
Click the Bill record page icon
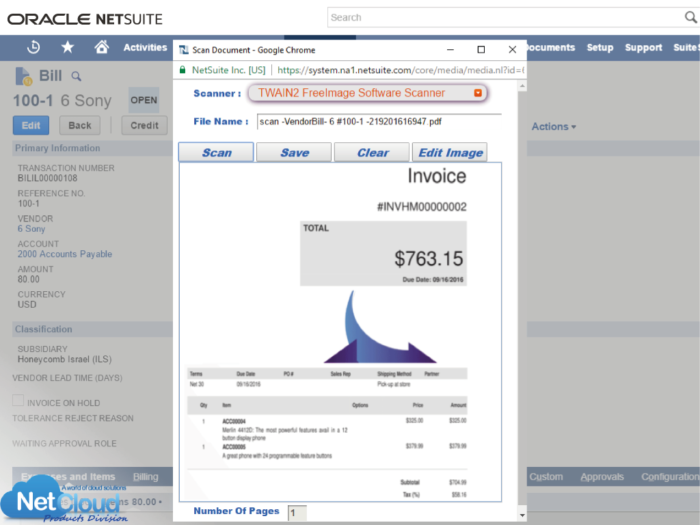point(24,76)
